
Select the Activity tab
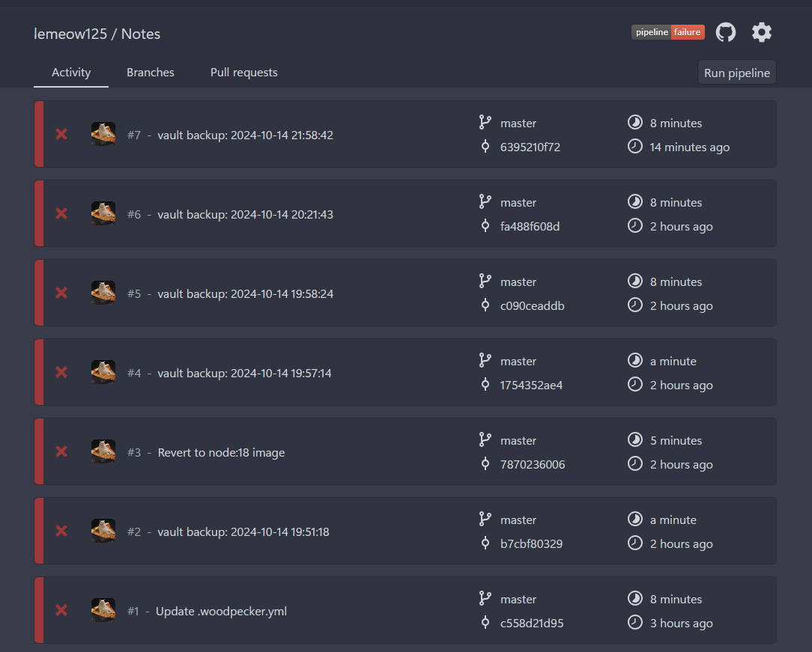coord(71,73)
